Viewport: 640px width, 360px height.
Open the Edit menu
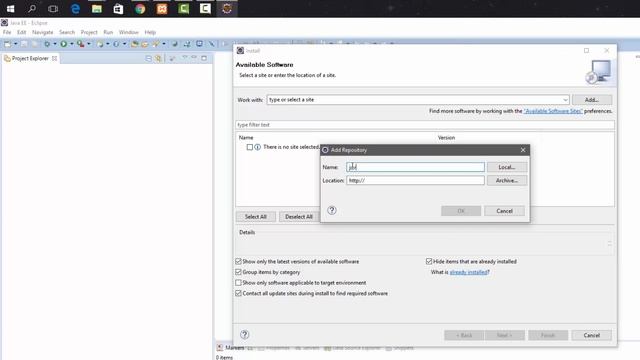pos(22,32)
